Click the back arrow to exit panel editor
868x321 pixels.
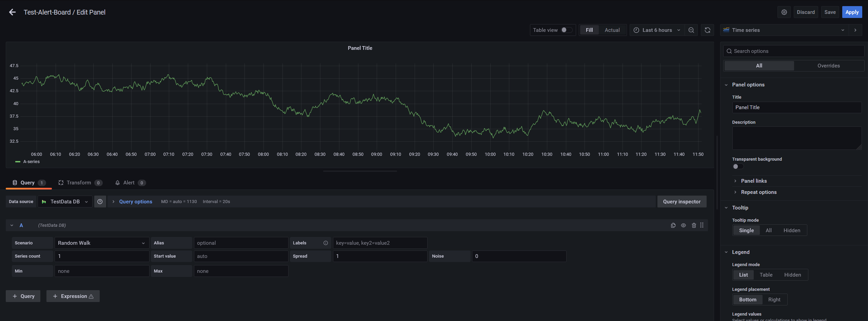point(13,12)
